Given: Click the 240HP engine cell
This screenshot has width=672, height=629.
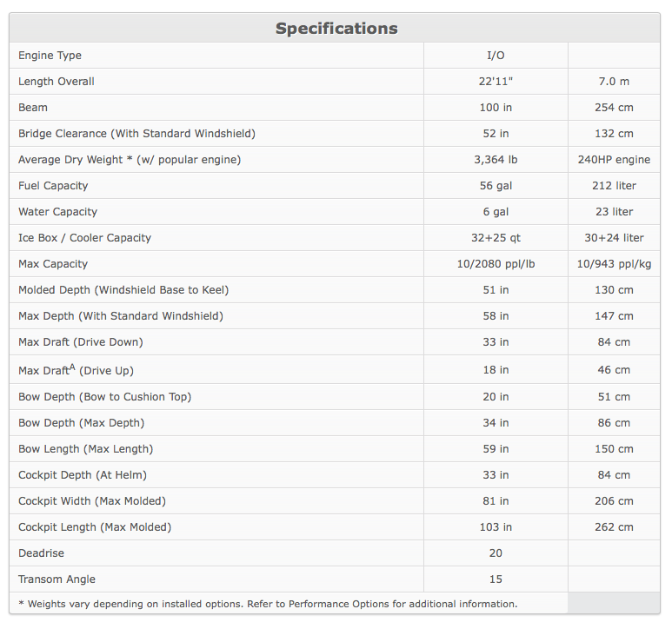Looking at the screenshot, I should tap(614, 160).
